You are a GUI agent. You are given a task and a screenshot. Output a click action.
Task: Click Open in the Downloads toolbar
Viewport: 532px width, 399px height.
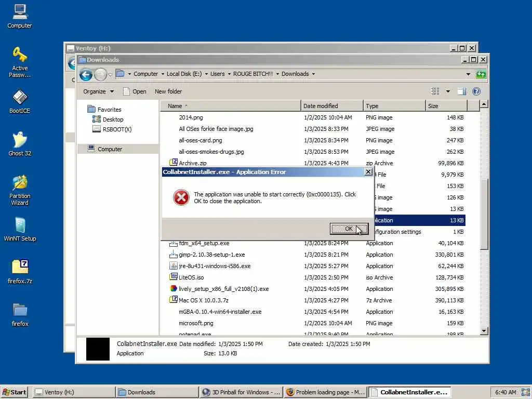coord(135,91)
